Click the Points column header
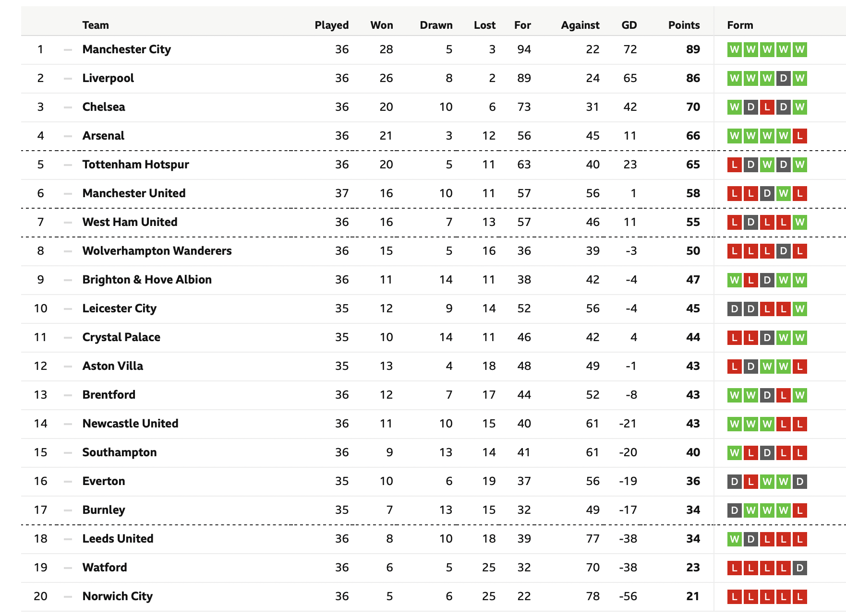 (684, 25)
